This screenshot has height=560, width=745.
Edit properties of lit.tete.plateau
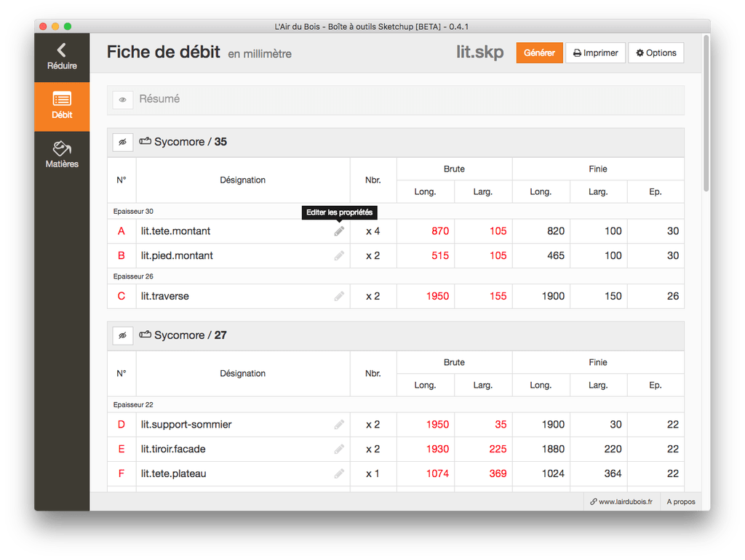click(339, 473)
